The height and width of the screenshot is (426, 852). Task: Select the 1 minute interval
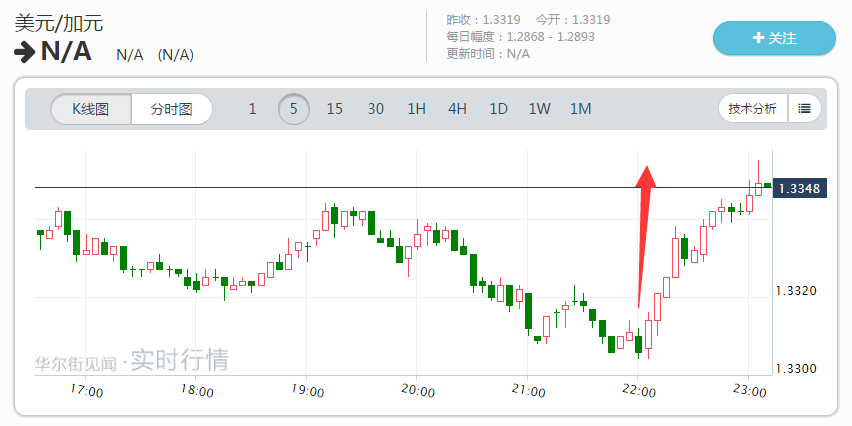pyautogui.click(x=252, y=109)
